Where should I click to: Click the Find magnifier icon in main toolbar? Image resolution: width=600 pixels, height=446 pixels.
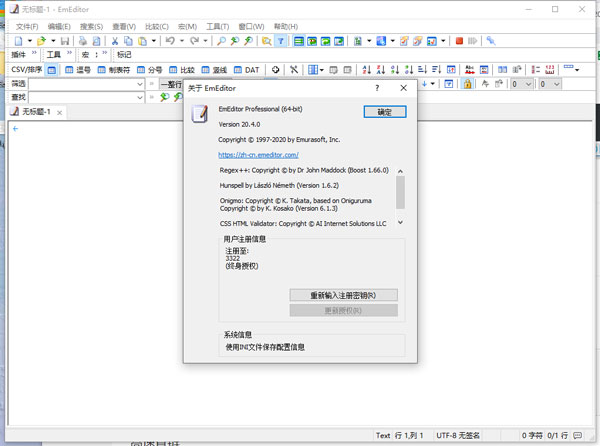click(220, 41)
